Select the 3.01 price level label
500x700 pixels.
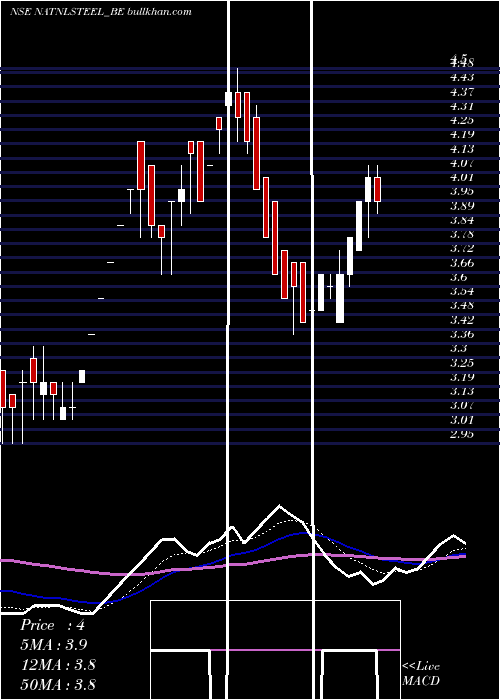[462, 420]
